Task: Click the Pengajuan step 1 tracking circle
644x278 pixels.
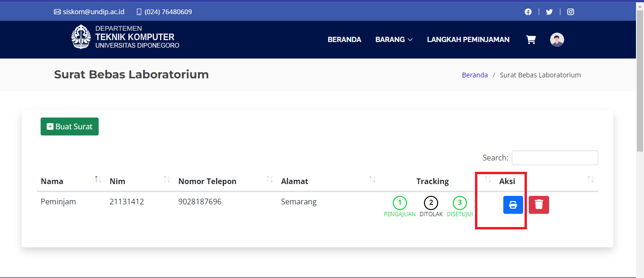Action: (399, 203)
